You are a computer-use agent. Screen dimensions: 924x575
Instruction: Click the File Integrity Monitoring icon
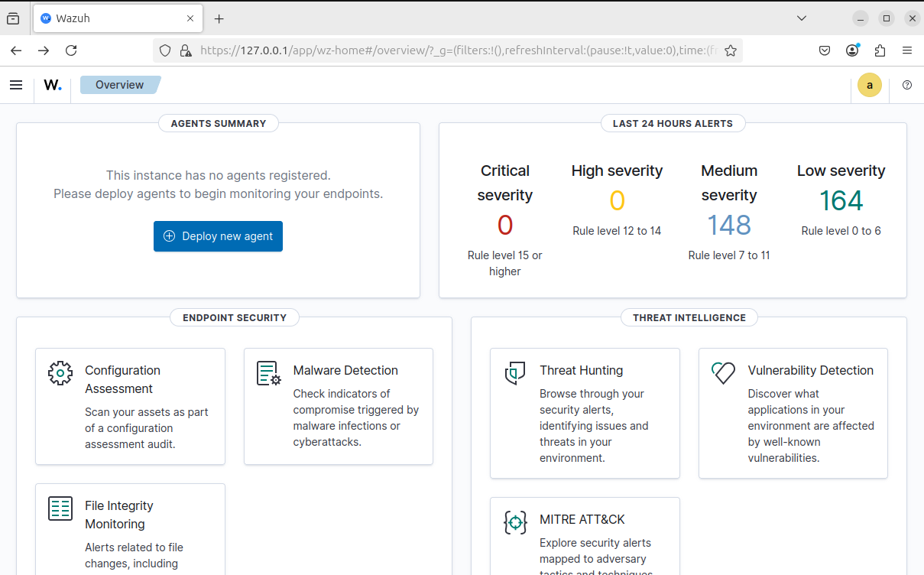tap(60, 508)
